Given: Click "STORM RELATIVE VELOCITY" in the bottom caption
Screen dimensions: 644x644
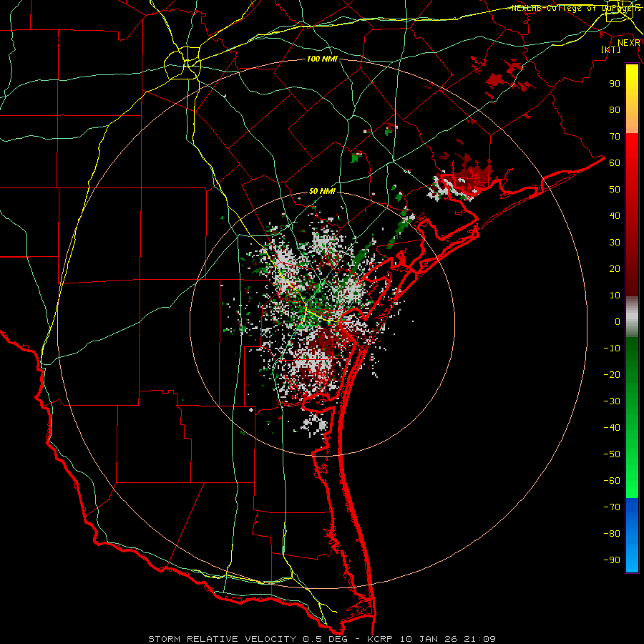Looking at the screenshot, I should [223, 639].
